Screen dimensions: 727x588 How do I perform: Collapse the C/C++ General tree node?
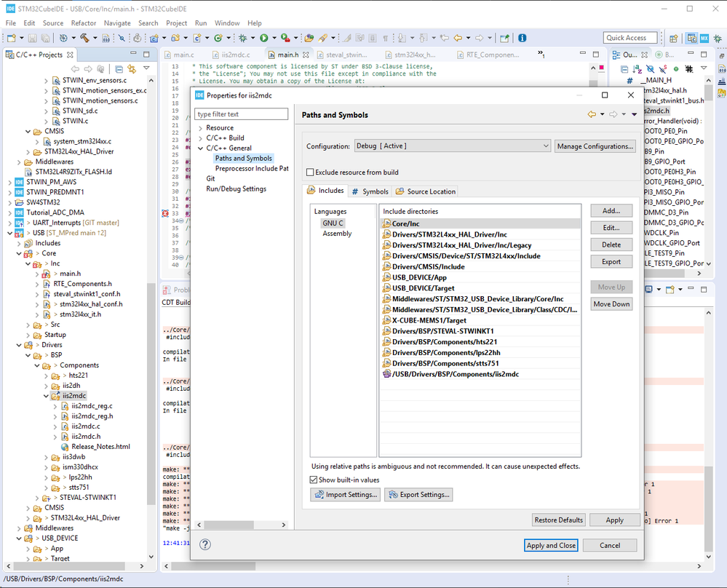click(x=201, y=148)
